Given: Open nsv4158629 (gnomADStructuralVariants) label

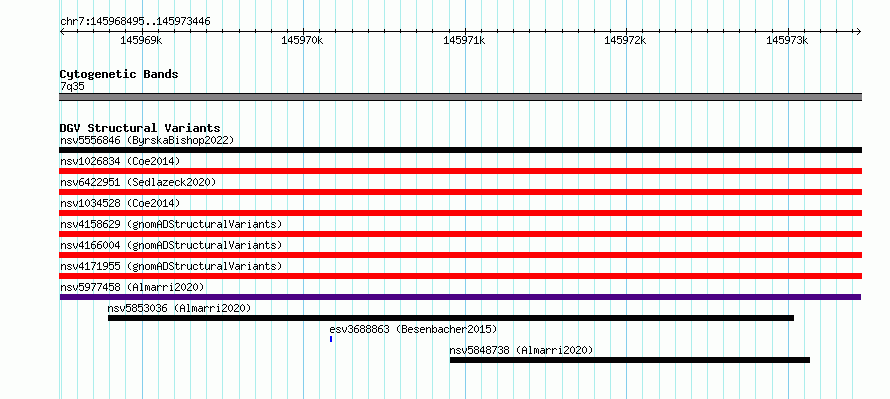Looking at the screenshot, I should tap(171, 224).
